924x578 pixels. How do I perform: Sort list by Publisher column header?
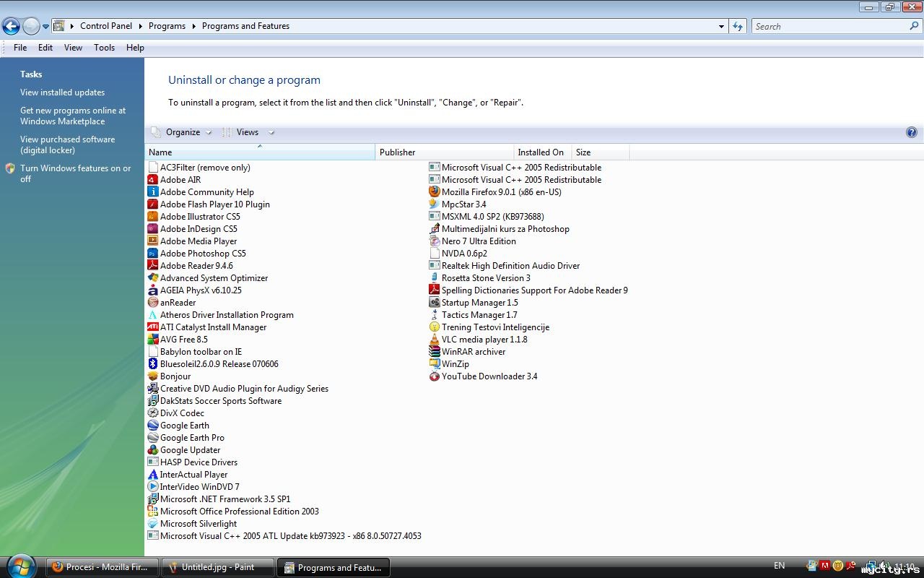(x=445, y=152)
